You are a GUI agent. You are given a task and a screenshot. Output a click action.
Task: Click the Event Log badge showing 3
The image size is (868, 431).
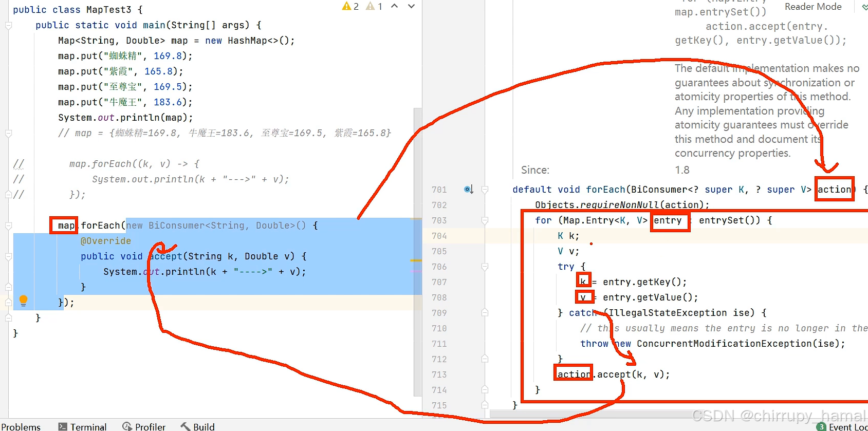coord(821,426)
